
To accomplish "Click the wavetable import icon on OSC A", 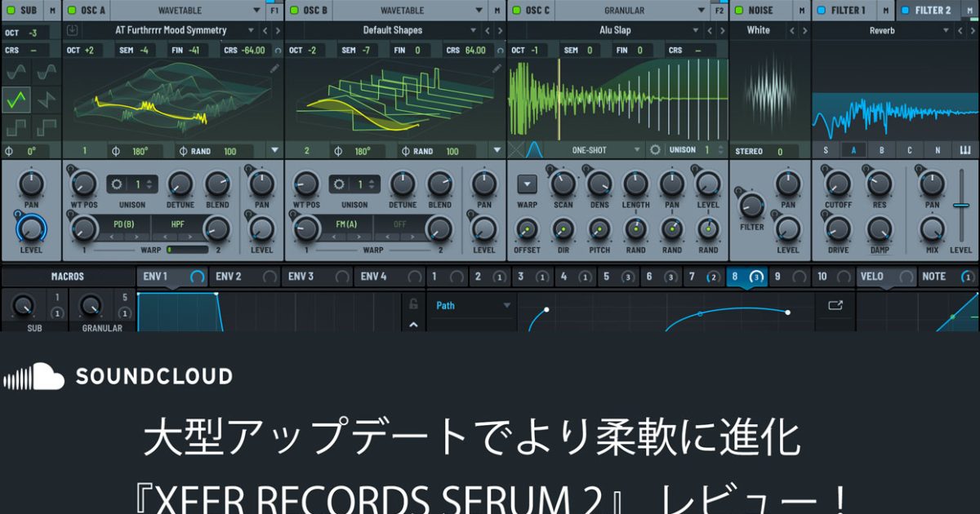I will pos(72,29).
